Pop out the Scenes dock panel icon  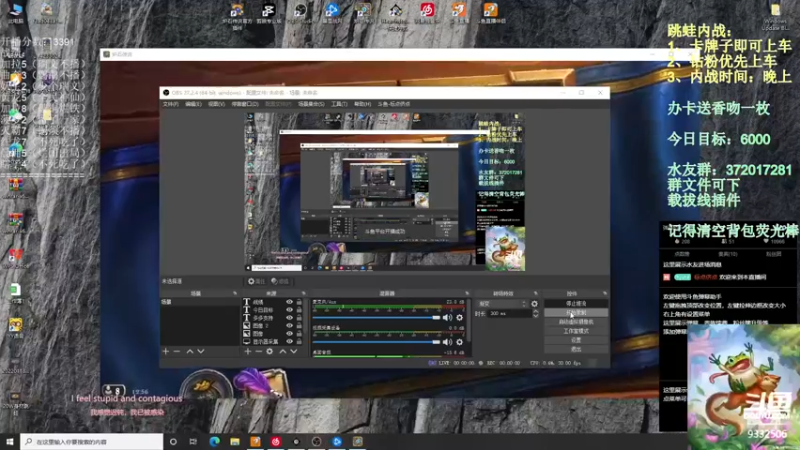pos(235,293)
